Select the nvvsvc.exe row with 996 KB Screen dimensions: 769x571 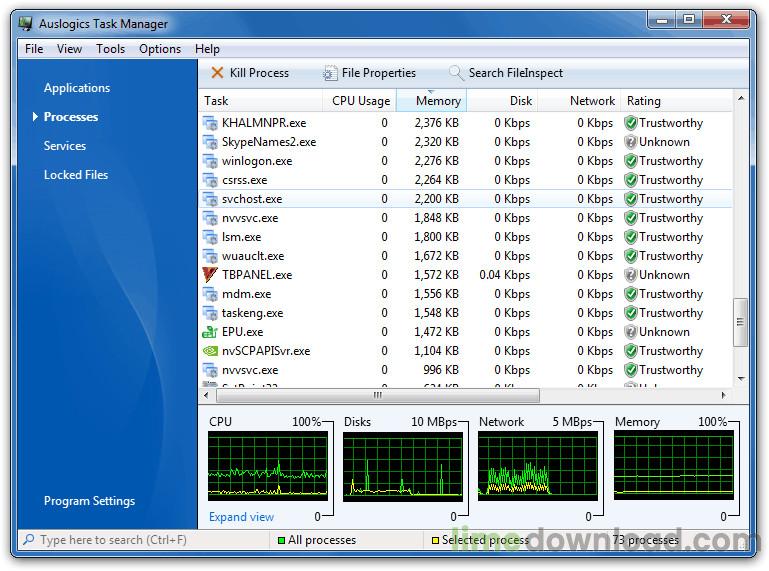(466, 370)
